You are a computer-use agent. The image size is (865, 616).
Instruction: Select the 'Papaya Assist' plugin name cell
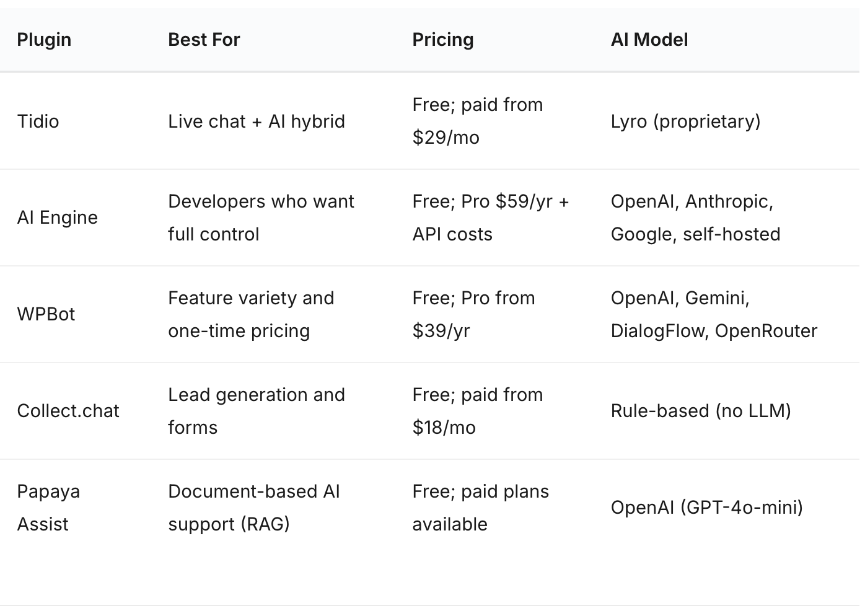click(x=48, y=508)
